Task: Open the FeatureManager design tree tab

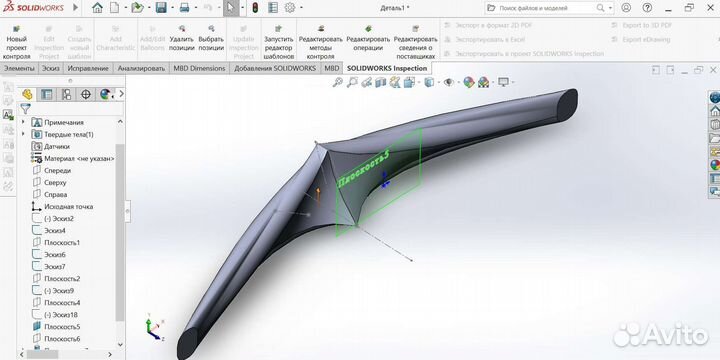Action: pos(27,94)
